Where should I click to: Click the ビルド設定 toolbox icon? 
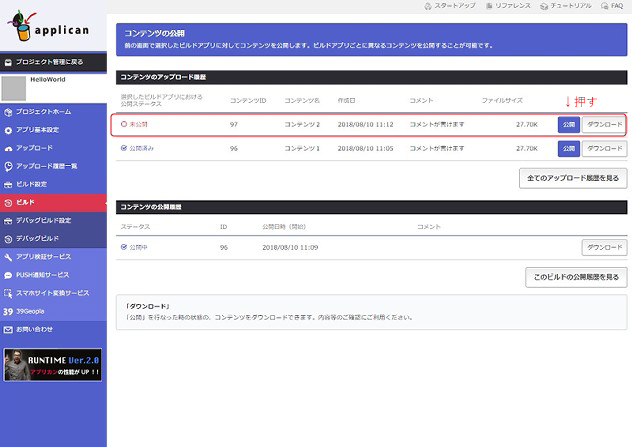[8, 185]
